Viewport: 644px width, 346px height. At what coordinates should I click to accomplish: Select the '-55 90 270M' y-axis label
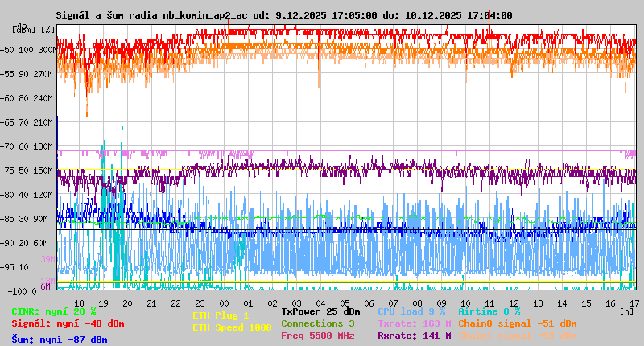pos(27,74)
